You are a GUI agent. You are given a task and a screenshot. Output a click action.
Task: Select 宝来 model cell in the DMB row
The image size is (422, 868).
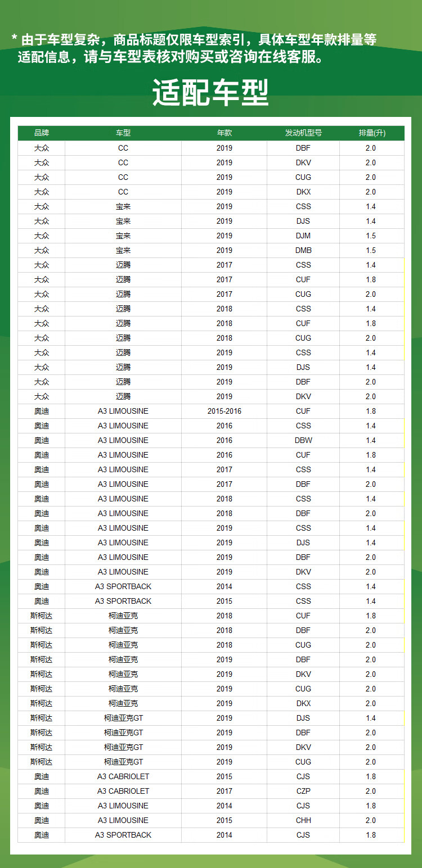123,250
